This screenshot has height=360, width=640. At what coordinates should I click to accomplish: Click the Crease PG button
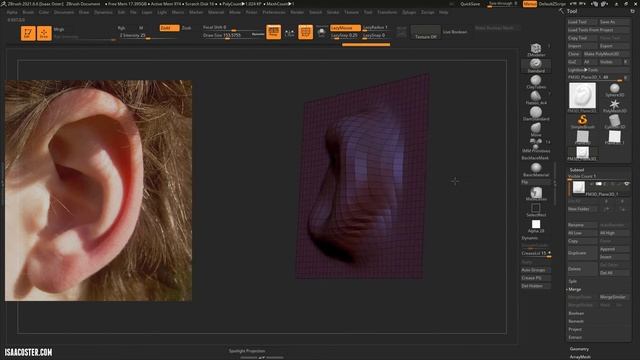point(536,278)
